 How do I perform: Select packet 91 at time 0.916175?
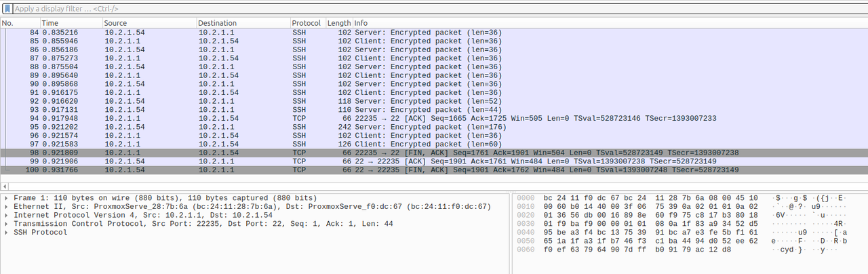434,93
